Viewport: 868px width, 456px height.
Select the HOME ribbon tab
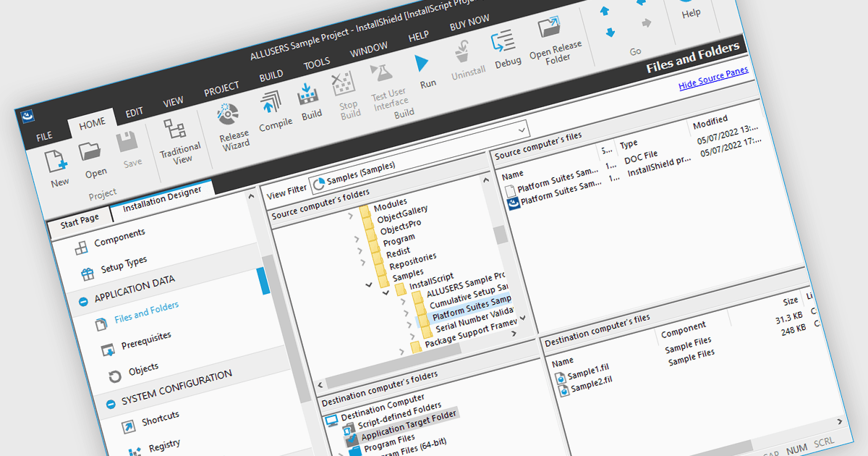[x=92, y=123]
